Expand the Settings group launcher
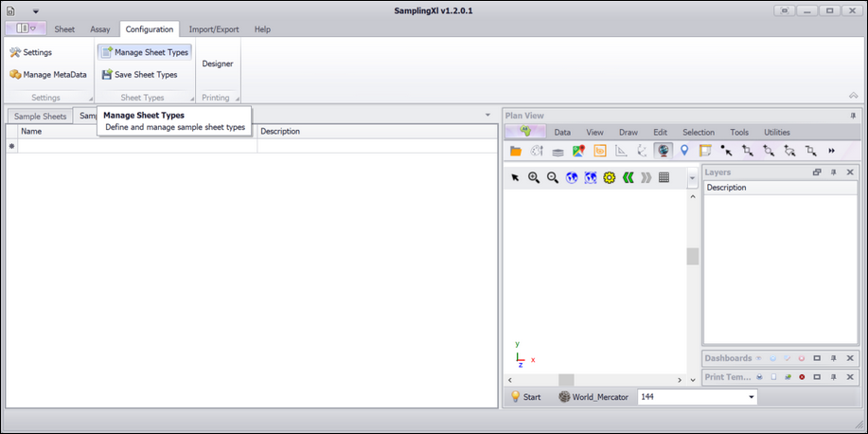 91,99
